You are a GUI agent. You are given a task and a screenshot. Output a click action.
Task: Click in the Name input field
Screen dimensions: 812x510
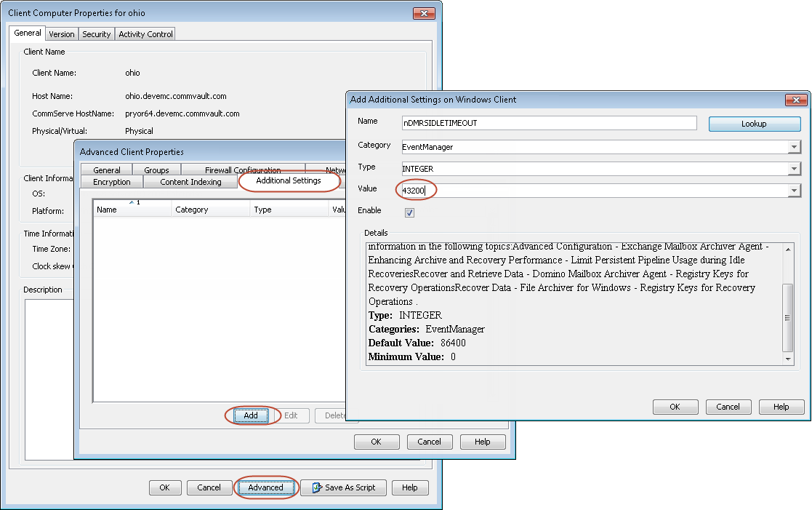(549, 123)
